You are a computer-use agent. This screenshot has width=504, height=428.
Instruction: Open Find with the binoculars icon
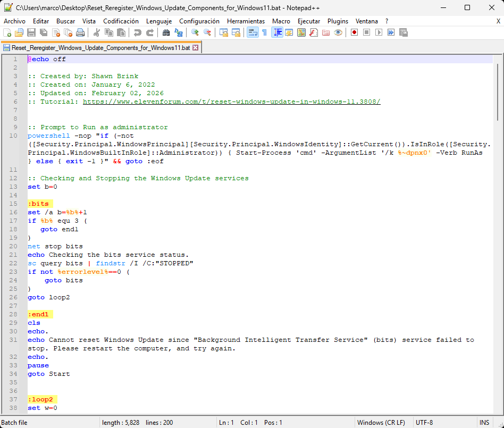pyautogui.click(x=166, y=32)
